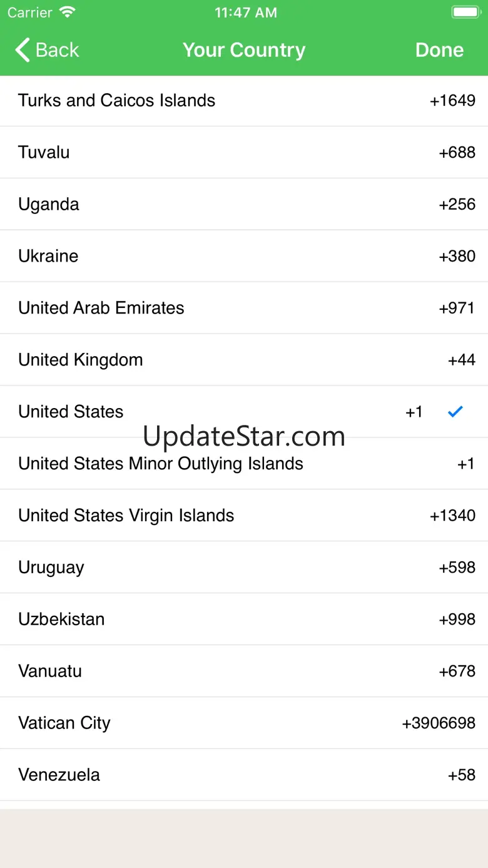Screen dimensions: 488x868
Task: Tap the blue checkmark beside United States
Action: click(x=455, y=412)
